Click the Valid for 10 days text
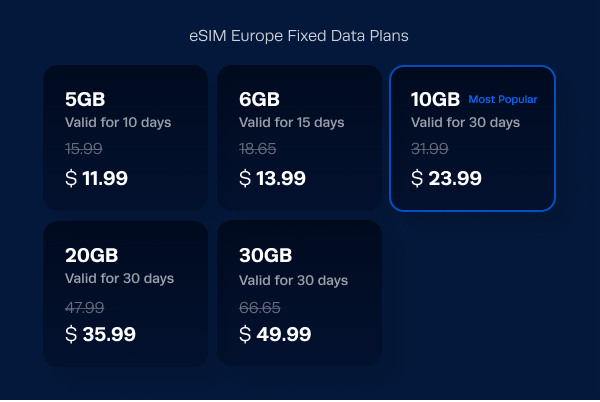The image size is (600, 402). (x=118, y=122)
